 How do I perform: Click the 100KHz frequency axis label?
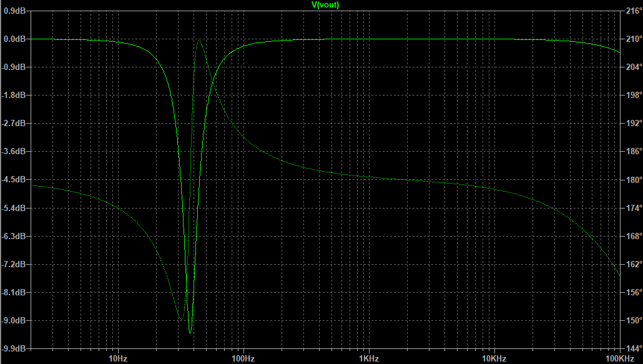(x=618, y=358)
